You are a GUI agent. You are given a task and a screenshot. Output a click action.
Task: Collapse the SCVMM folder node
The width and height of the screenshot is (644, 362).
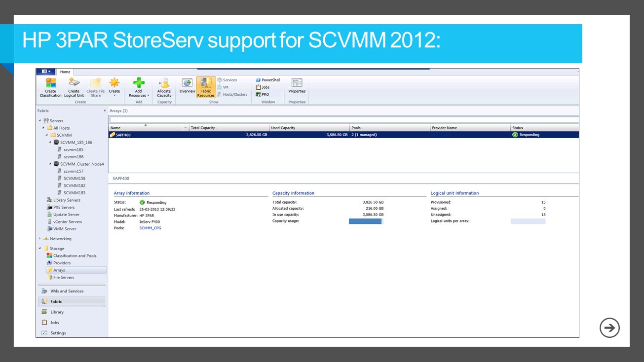tap(47, 135)
